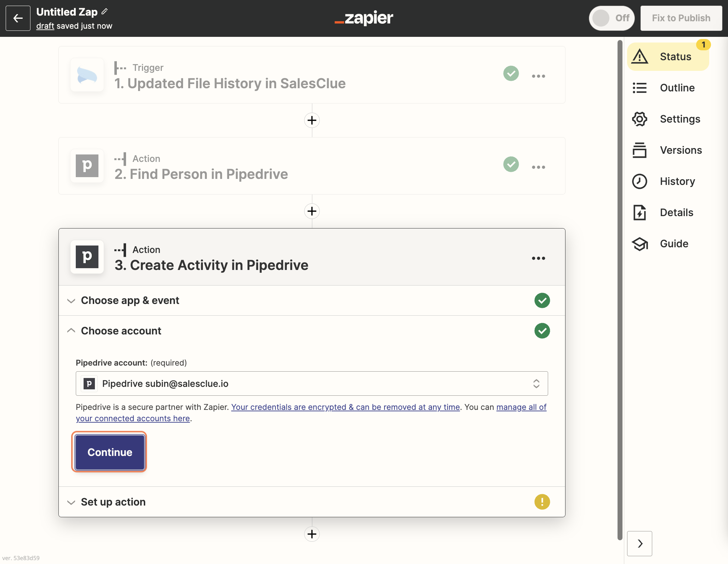Screen dimensions: 728x564
Task: Open options menu for Find Person step
Action: 538,167
